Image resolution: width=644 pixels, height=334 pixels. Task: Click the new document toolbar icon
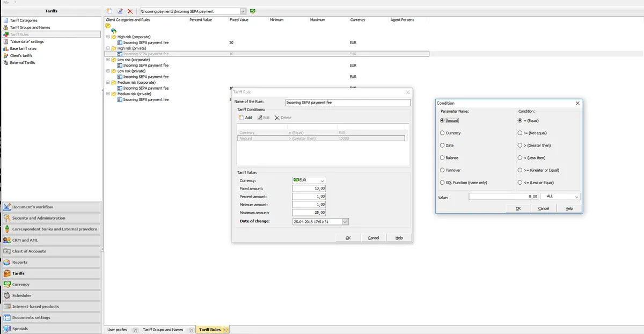109,11
